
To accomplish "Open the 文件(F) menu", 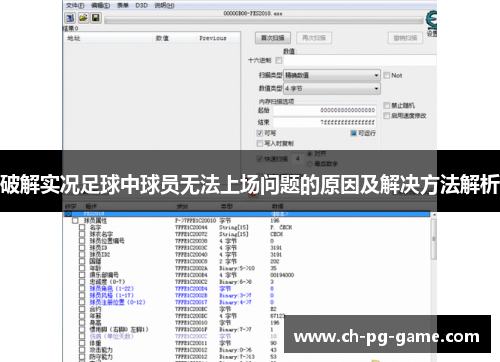I will (75, 5).
